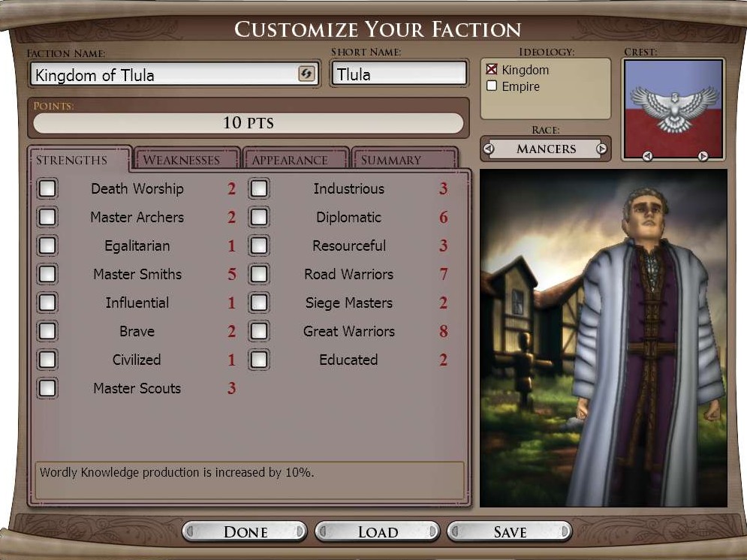Click the points progress bar
The image size is (747, 560).
tap(248, 123)
